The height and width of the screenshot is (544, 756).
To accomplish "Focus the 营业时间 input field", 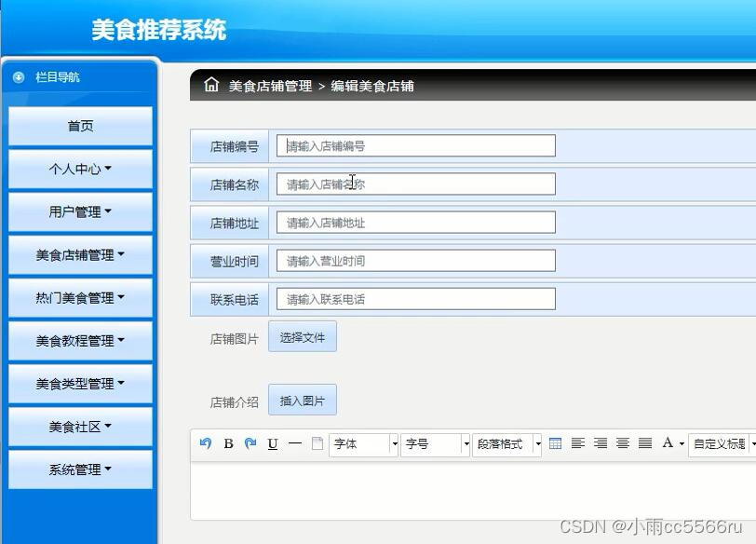I will [415, 261].
